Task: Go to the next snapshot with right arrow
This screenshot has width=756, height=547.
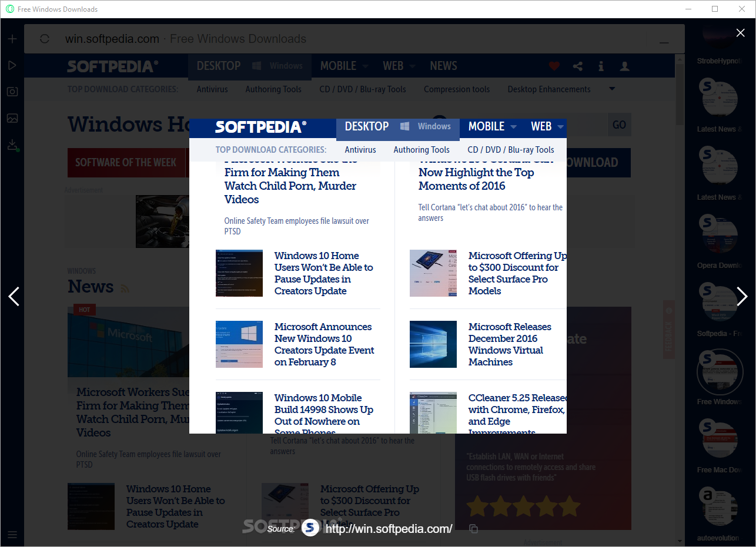Action: tap(742, 297)
